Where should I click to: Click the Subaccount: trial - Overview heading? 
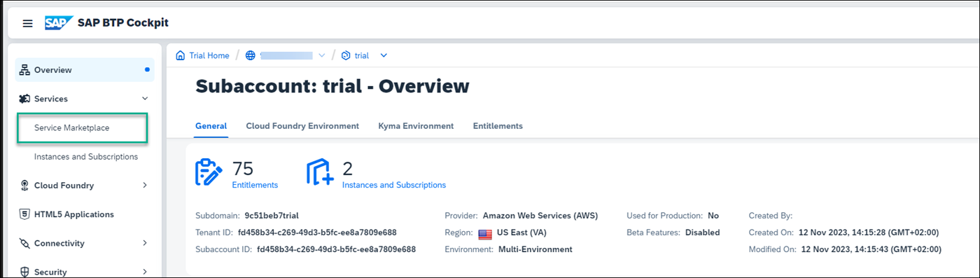click(x=332, y=86)
